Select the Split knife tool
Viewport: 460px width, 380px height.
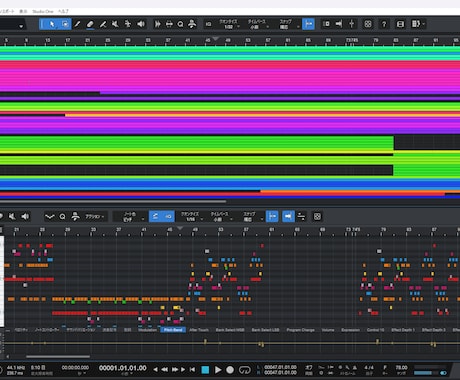click(x=103, y=24)
